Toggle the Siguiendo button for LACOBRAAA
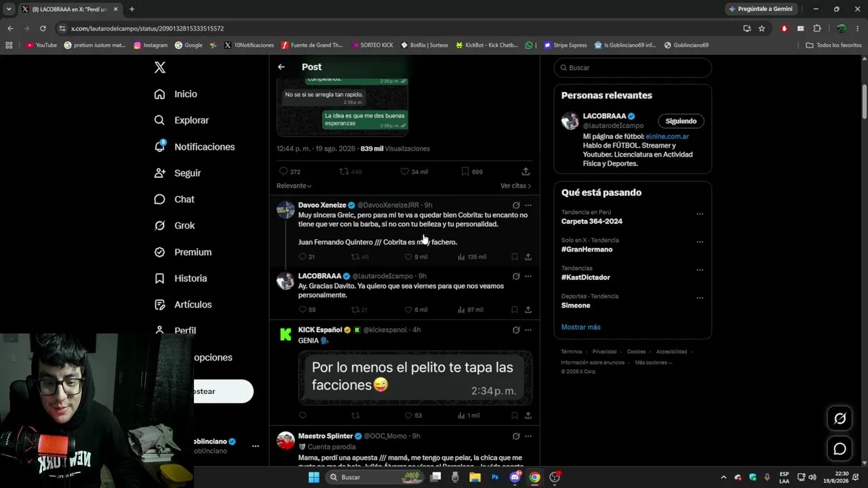868x488 pixels. [681, 121]
